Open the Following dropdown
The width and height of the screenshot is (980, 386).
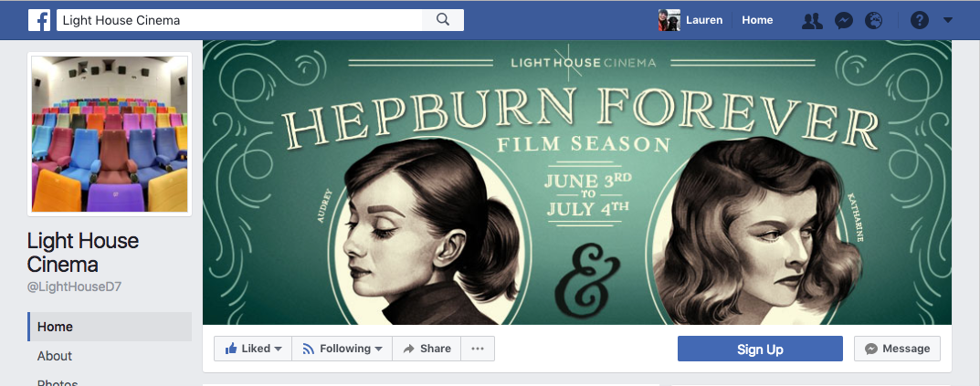(x=342, y=349)
